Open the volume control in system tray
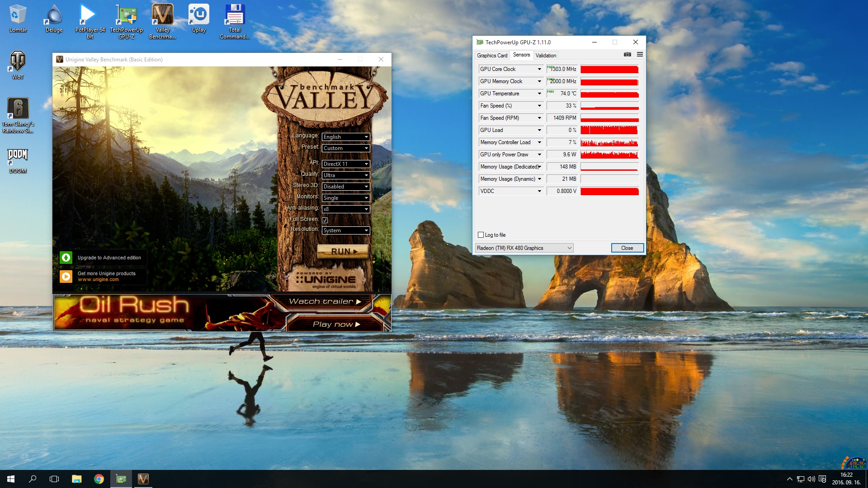The height and width of the screenshot is (488, 868). 811,479
